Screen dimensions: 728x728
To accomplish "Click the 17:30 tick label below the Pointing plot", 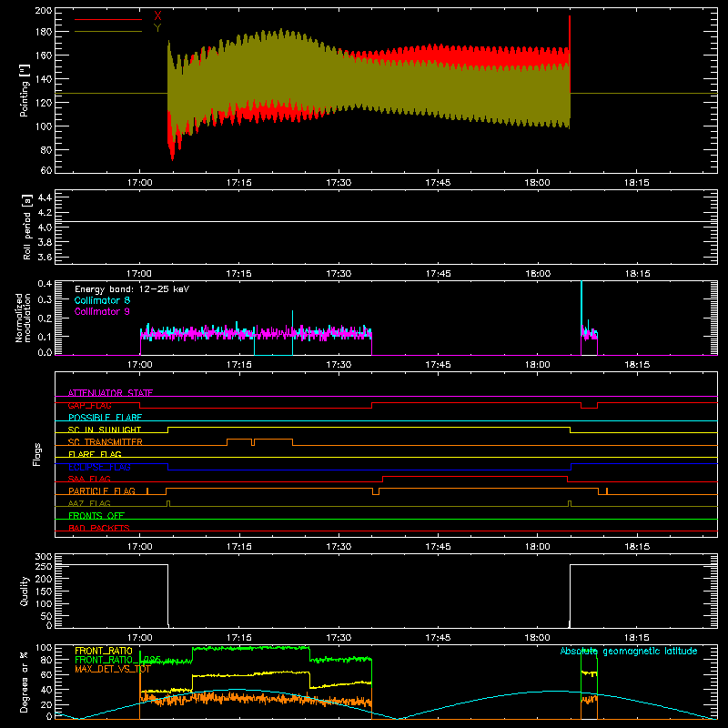I will pos(339,183).
